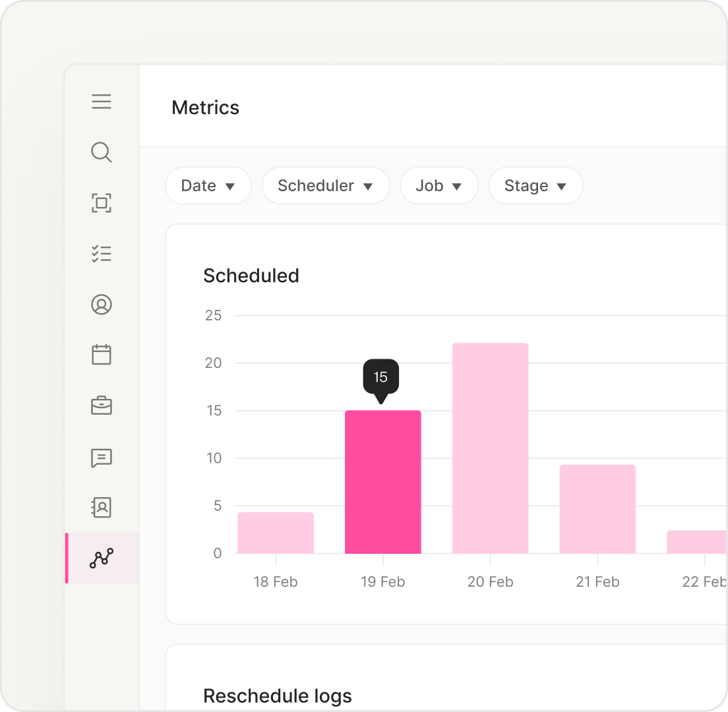Screen dimensions: 728x712
Task: Click the 20 y-axis label
Action: (x=214, y=363)
